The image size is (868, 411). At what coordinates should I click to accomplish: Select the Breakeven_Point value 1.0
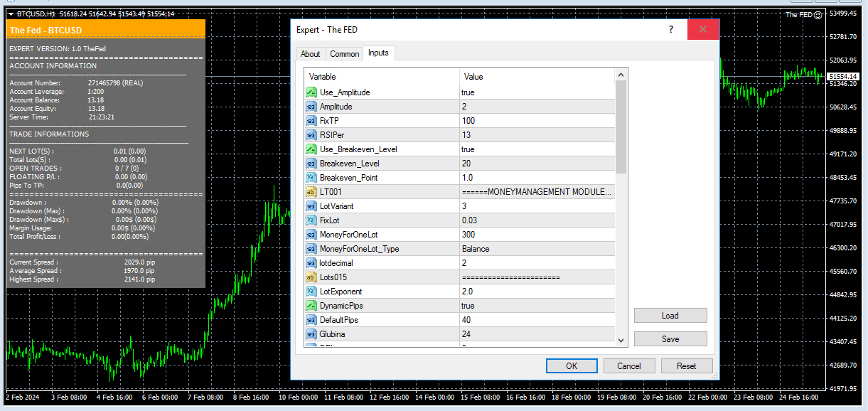tap(537, 178)
